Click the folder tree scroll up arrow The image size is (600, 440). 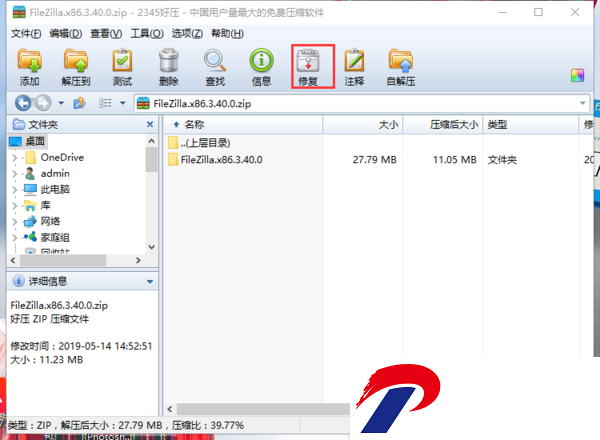152,141
